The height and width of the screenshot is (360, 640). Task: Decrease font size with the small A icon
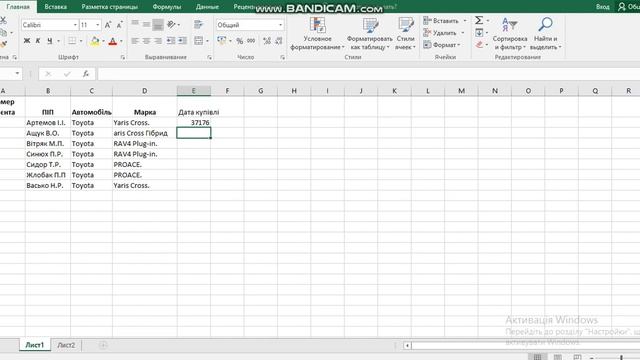click(x=120, y=25)
